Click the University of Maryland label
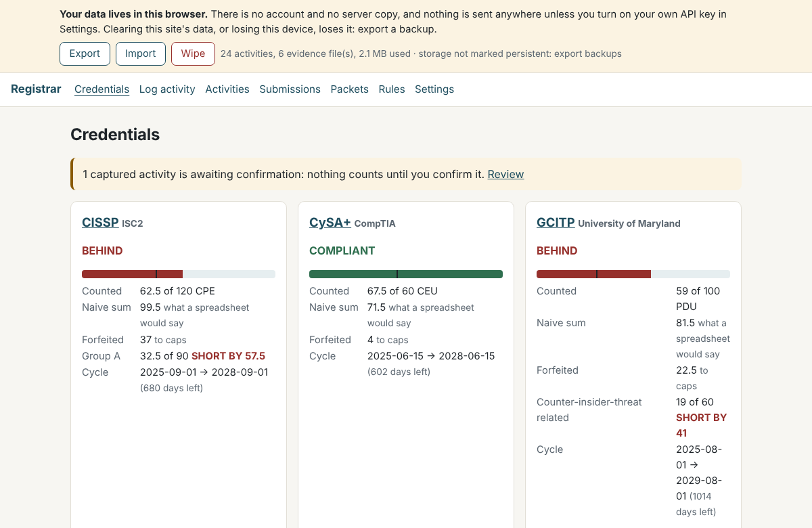812x528 pixels. 629,223
